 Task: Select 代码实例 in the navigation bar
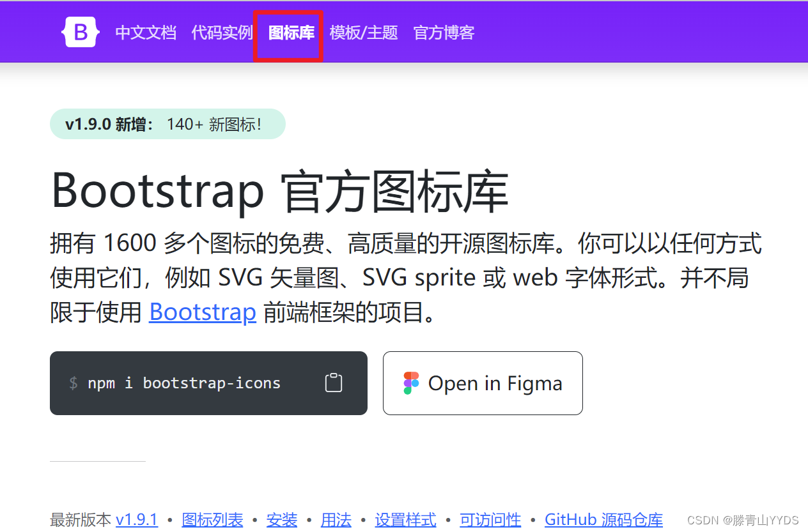222,33
